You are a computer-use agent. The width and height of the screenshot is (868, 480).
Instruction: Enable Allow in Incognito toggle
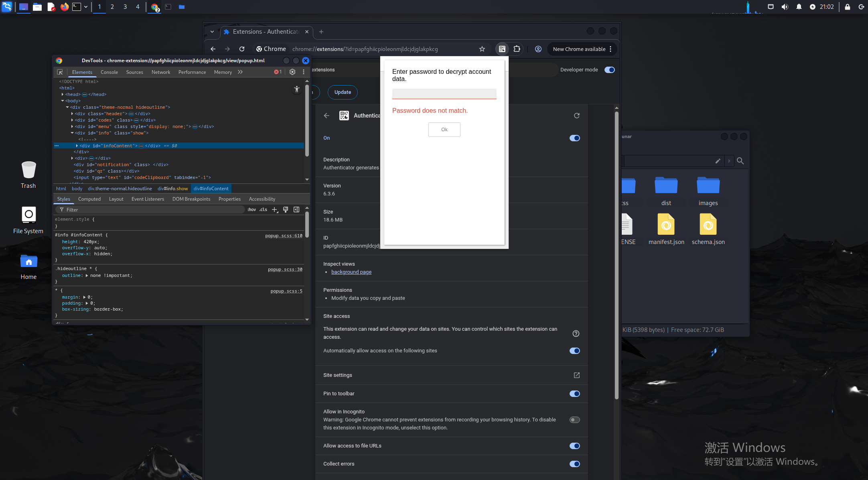(x=574, y=420)
